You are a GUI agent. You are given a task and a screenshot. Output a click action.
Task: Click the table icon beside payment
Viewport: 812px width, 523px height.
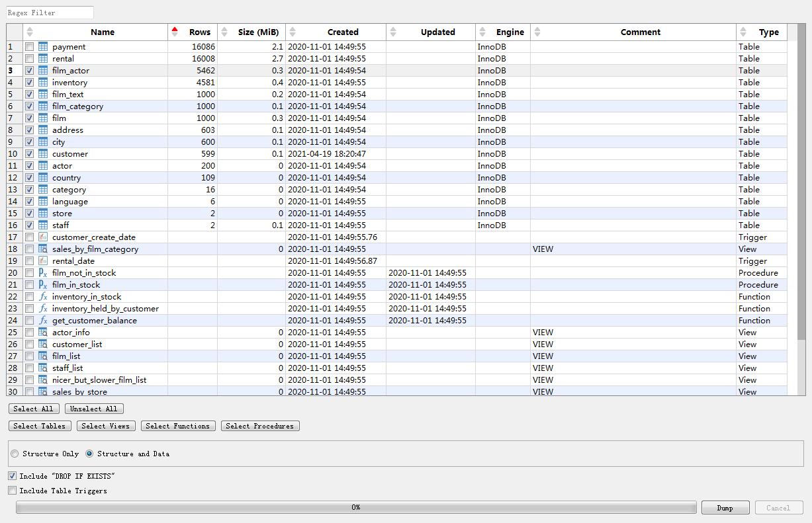pos(43,47)
